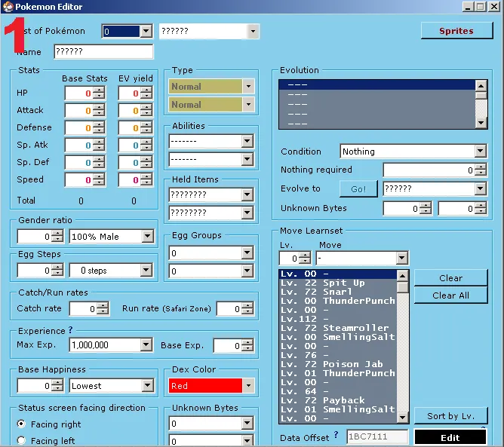The width and height of the screenshot is (504, 447).
Task: Select Lv. 72 Poison Jab row
Action: [x=338, y=364]
